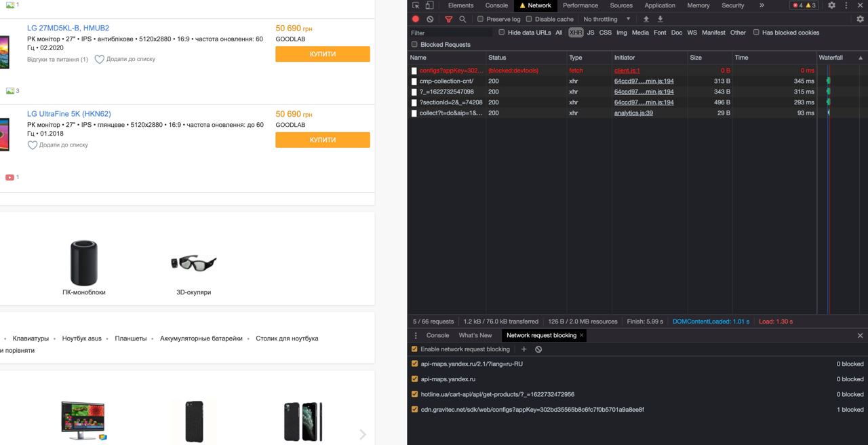The image size is (868, 445).
Task: Switch to the Elements tab
Action: coord(460,5)
